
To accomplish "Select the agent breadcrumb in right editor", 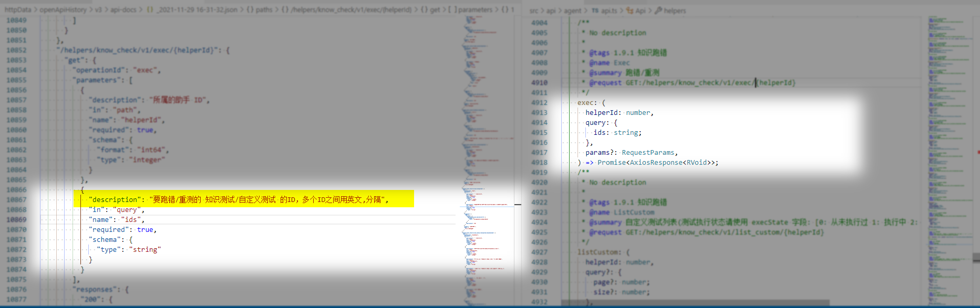I will coord(573,10).
